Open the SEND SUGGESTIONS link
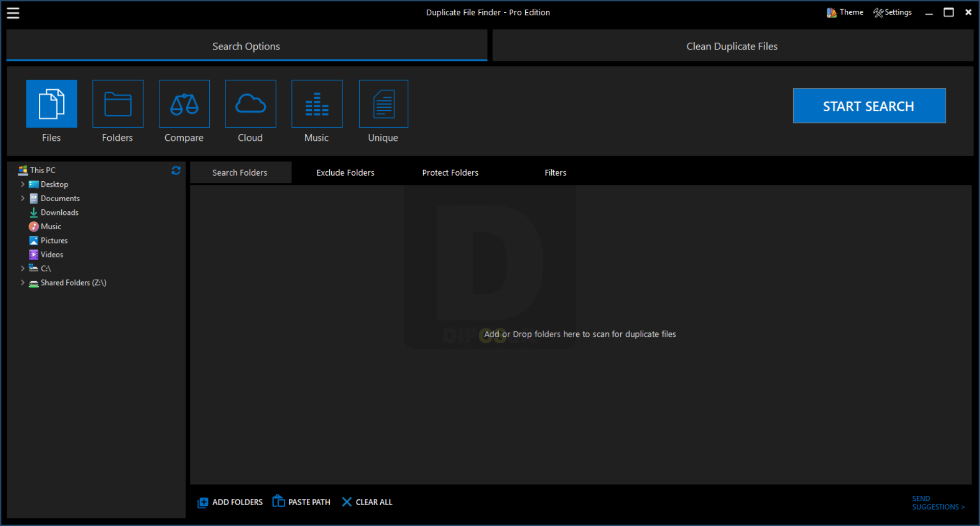This screenshot has height=526, width=980. (938, 503)
